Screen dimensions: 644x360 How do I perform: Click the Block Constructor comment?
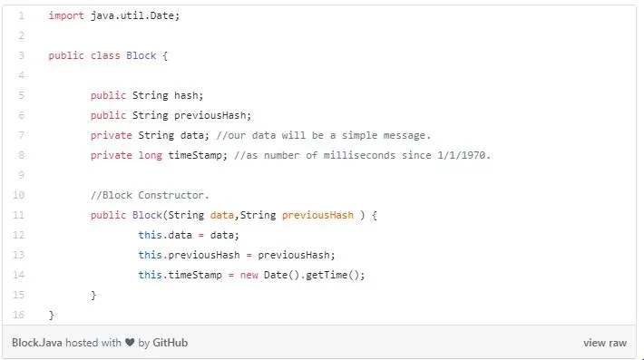point(150,195)
